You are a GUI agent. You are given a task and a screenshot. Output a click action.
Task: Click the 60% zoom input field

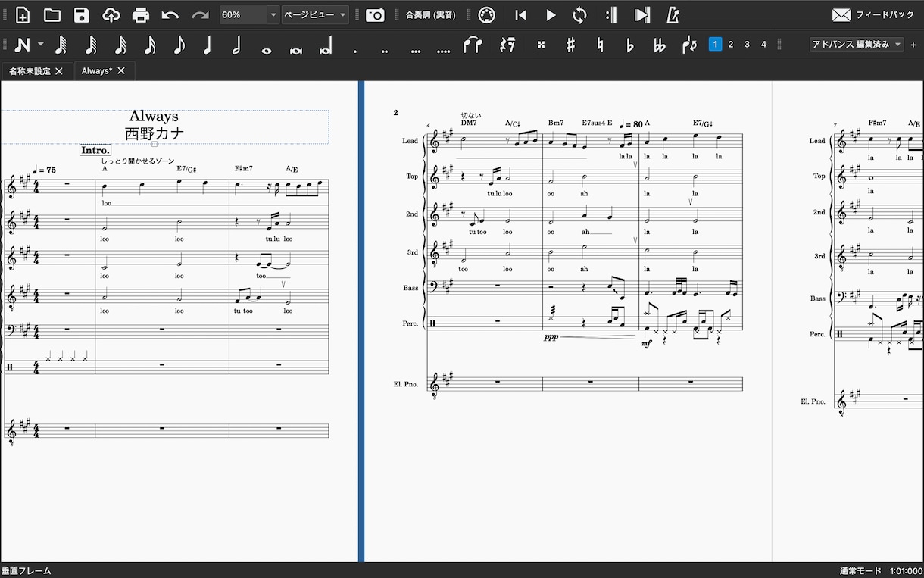(x=243, y=15)
